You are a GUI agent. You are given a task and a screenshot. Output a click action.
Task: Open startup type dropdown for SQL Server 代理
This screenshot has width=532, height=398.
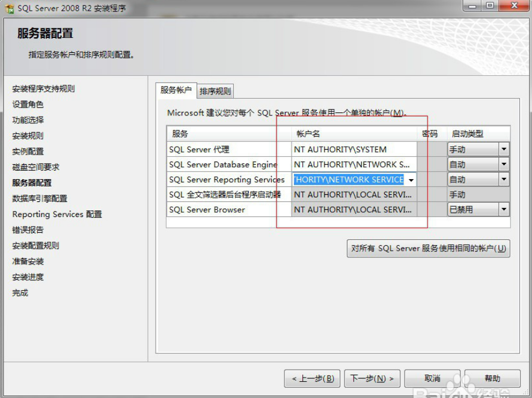(x=504, y=149)
